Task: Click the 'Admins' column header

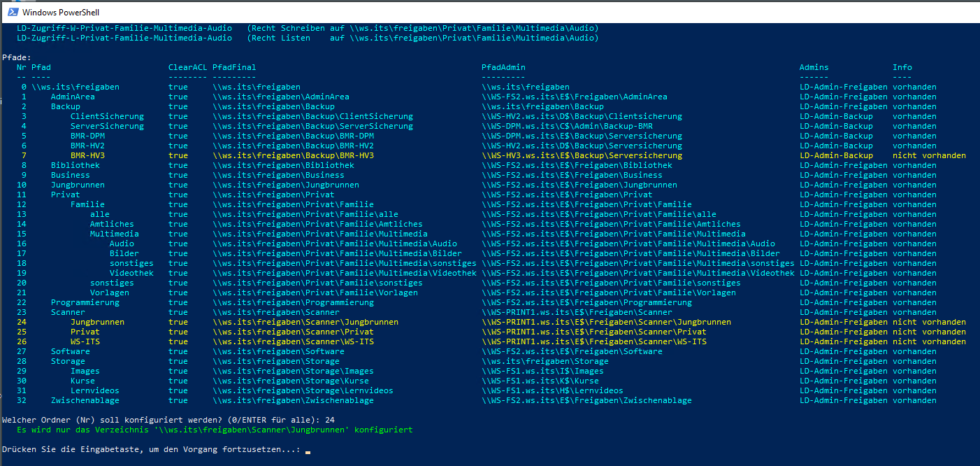Action: pyautogui.click(x=814, y=67)
